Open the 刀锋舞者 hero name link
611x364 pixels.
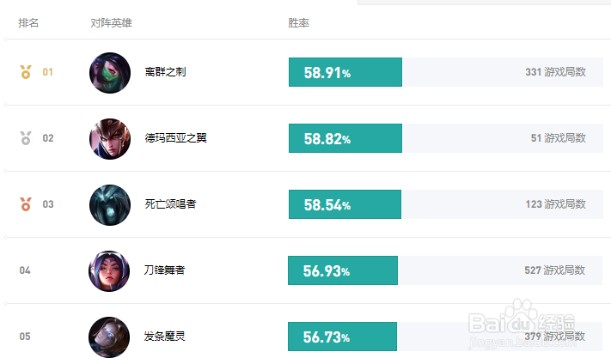click(x=164, y=270)
